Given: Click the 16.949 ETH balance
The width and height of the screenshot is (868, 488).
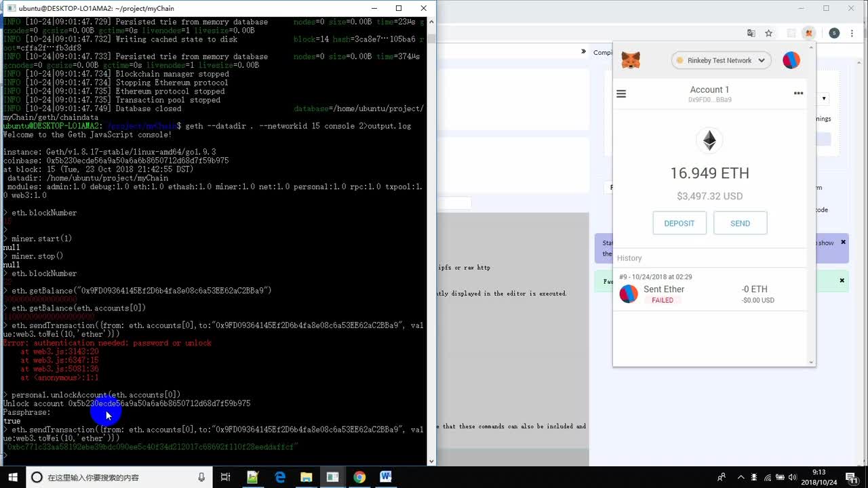Looking at the screenshot, I should click(x=709, y=174).
